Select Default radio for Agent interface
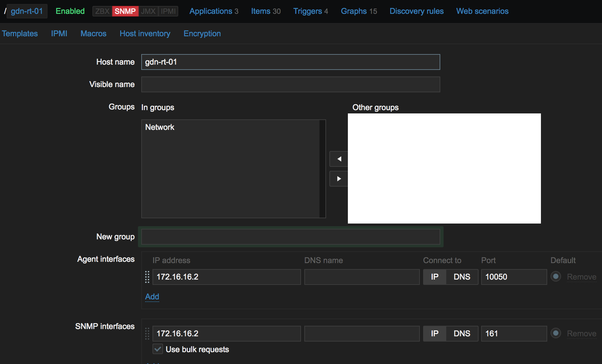 pos(556,276)
